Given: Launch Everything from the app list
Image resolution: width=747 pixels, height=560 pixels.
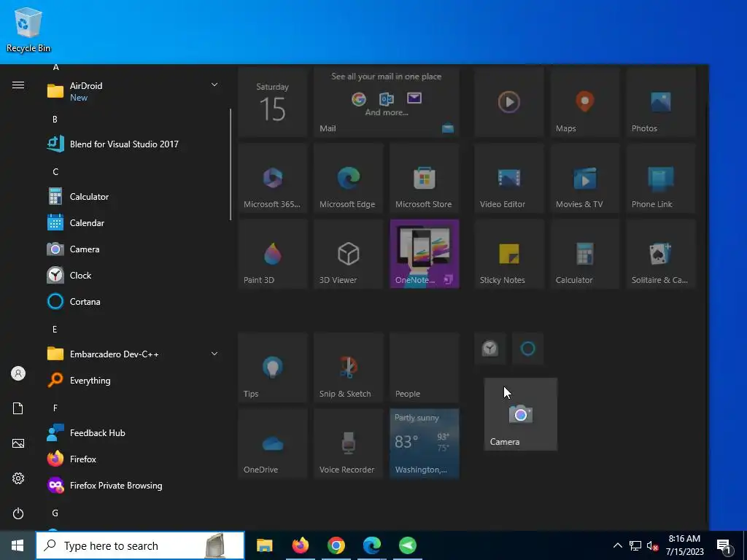Looking at the screenshot, I should click(x=133, y=380).
